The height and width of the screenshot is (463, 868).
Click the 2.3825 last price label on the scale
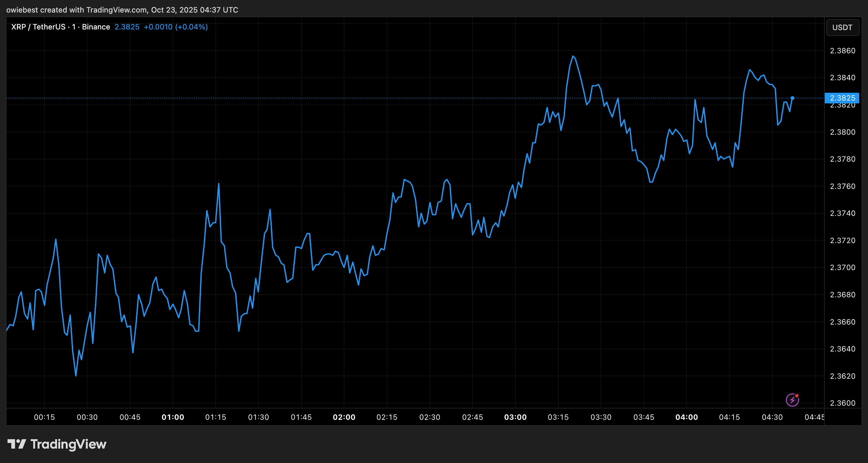842,98
